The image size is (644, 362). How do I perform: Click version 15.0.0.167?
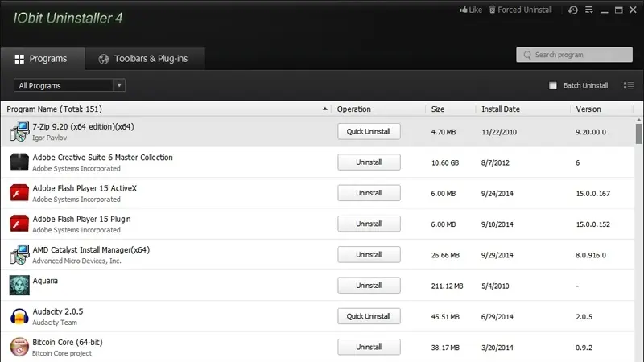pos(593,194)
